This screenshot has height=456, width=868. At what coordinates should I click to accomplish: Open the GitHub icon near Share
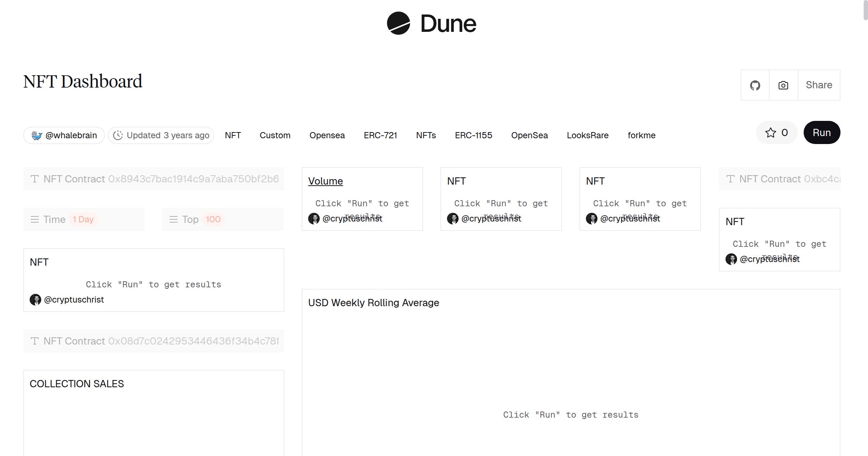755,85
